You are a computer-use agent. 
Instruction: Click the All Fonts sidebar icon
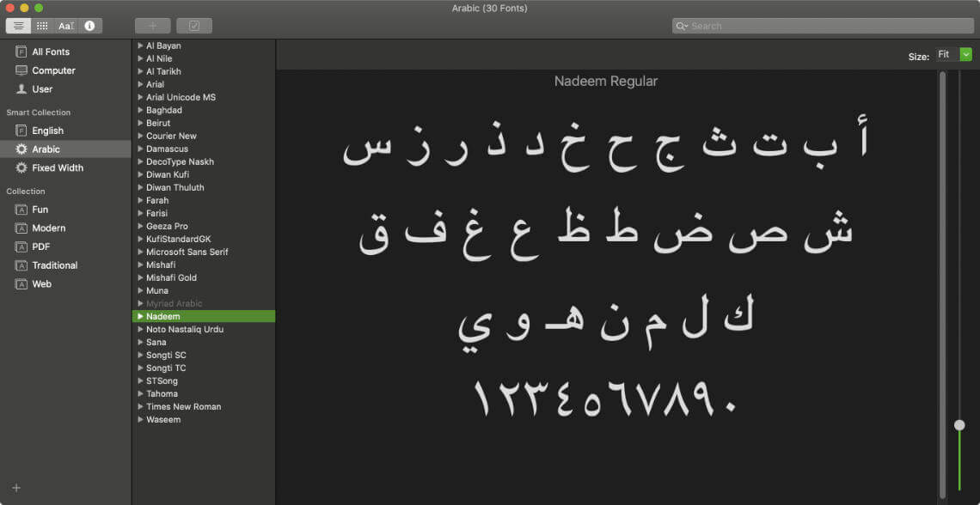[x=20, y=52]
